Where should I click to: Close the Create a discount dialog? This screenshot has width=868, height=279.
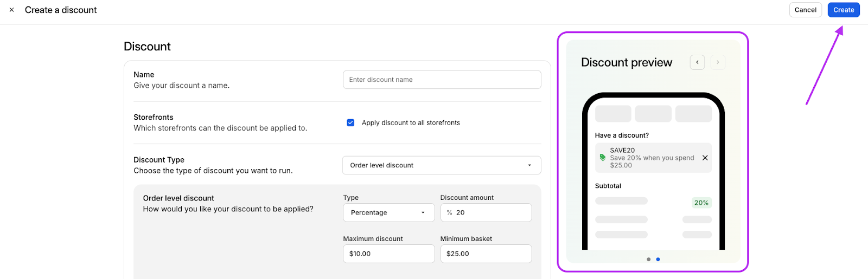click(x=12, y=10)
